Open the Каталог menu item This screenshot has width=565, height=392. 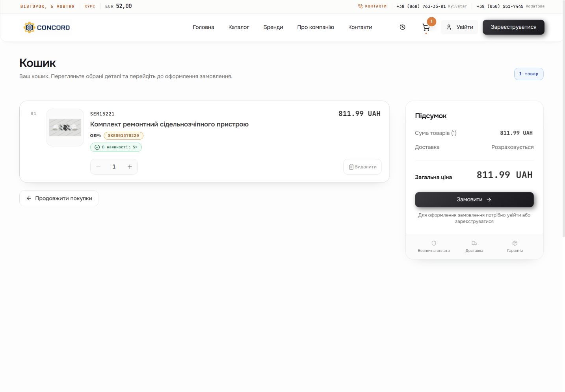(x=239, y=27)
